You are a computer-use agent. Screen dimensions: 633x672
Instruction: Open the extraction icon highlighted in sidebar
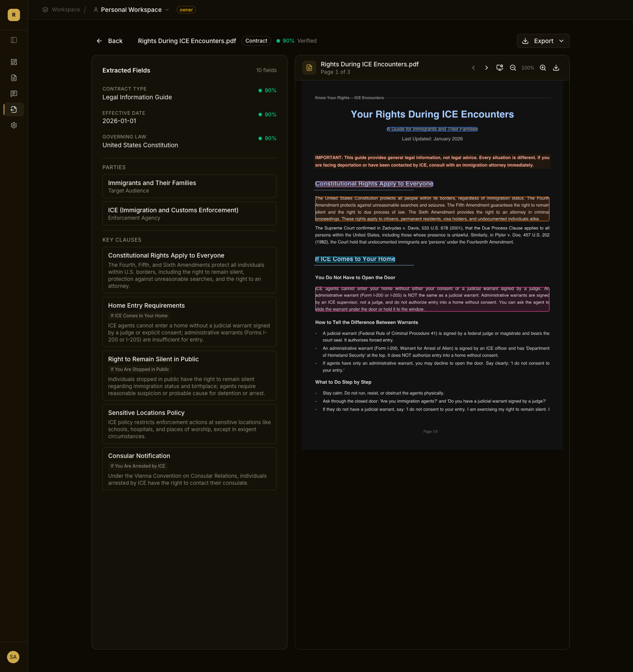coord(14,109)
